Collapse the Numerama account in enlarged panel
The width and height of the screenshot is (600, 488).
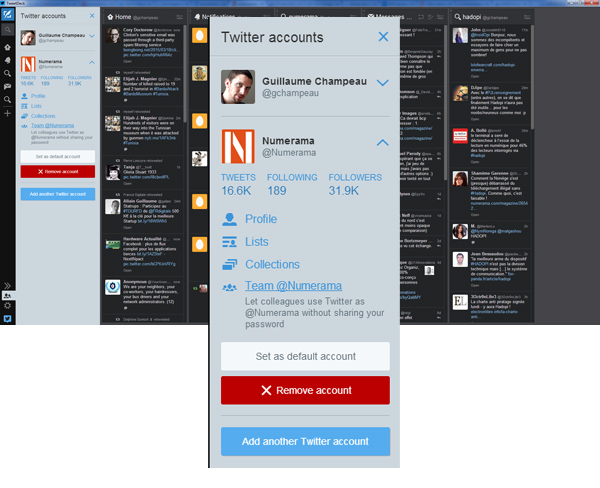tap(382, 143)
